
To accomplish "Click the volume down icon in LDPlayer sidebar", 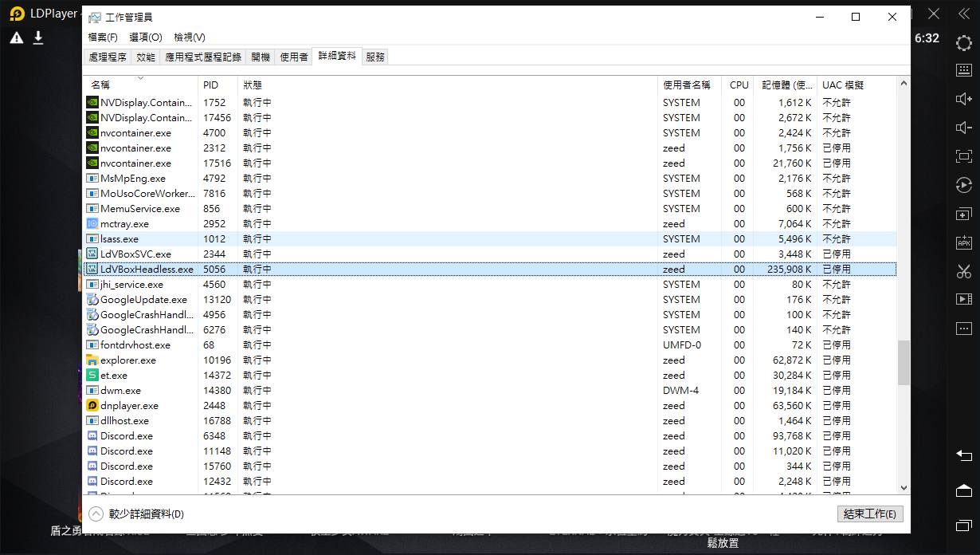I will (964, 128).
